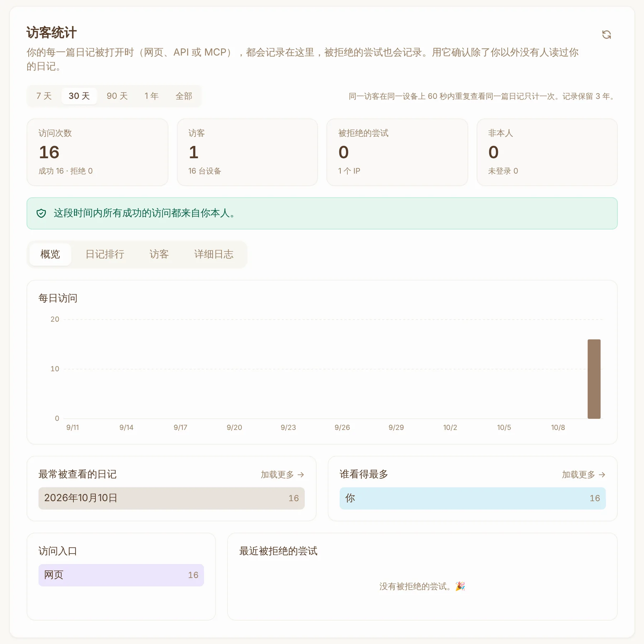
Task: Open the 访客 tab below the banner
Action: [x=159, y=254]
